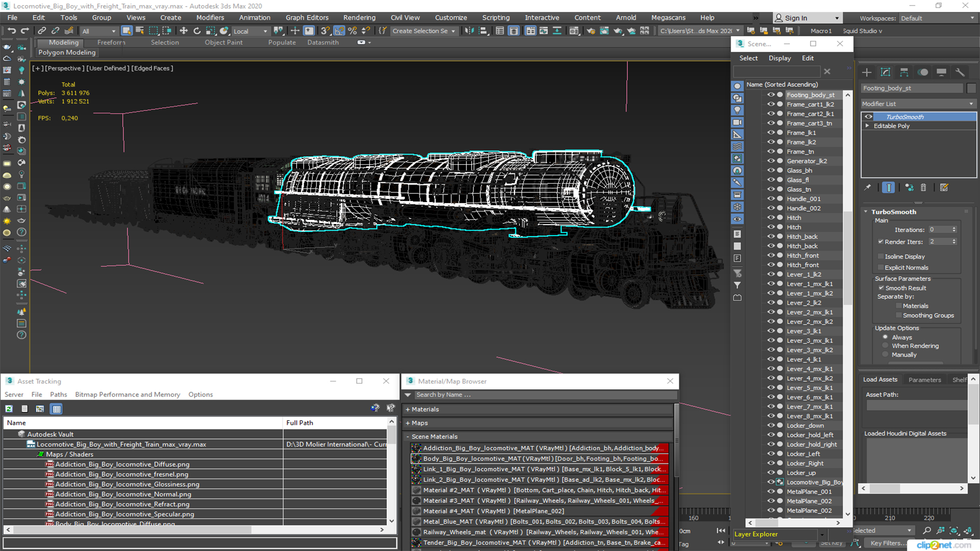Toggle the Smooth Result checkbox
The image size is (980, 551).
point(881,288)
